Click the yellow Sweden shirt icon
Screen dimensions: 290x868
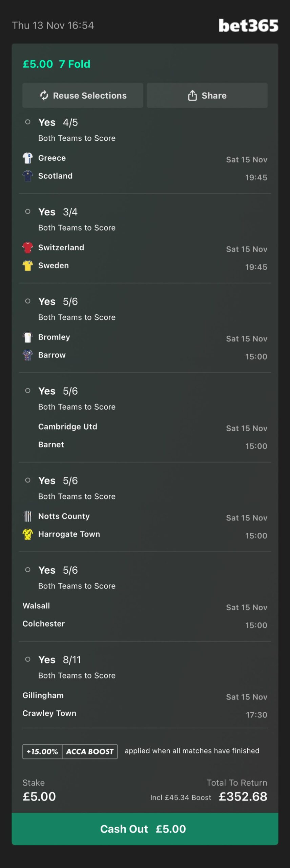point(28,265)
